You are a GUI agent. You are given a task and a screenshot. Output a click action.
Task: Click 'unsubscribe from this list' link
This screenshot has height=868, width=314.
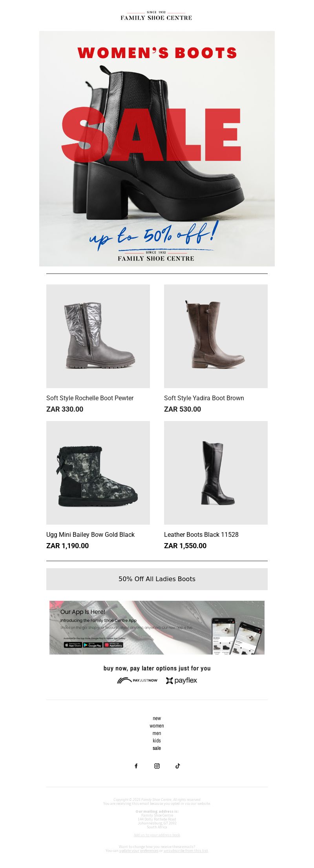pos(186,851)
